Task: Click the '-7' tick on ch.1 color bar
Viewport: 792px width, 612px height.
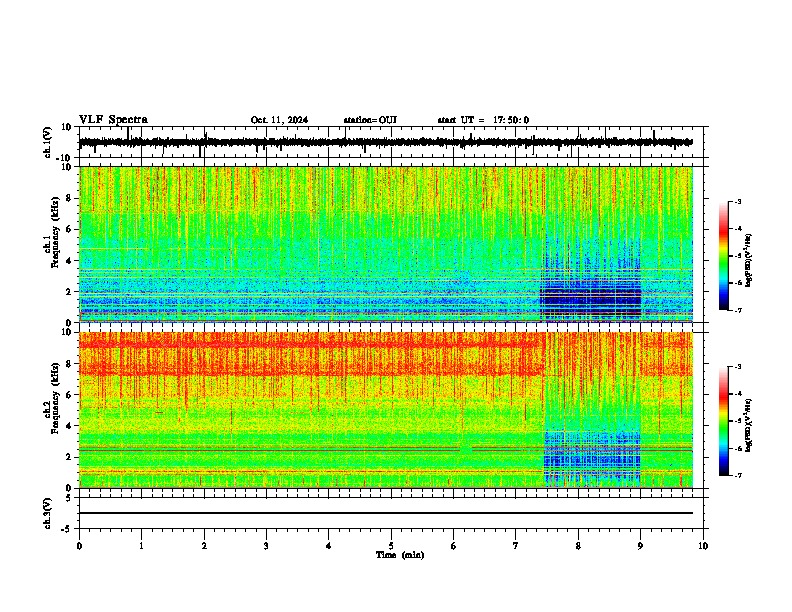Action: tap(737, 310)
